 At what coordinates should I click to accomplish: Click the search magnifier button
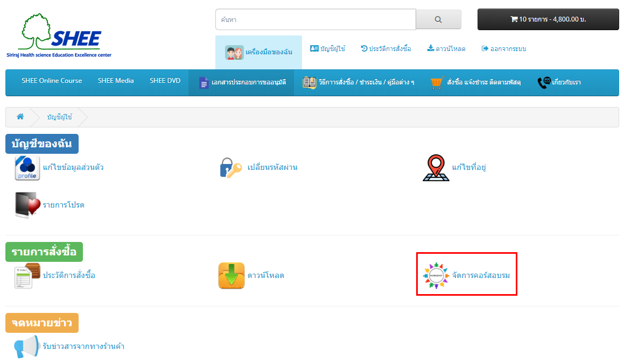point(438,19)
